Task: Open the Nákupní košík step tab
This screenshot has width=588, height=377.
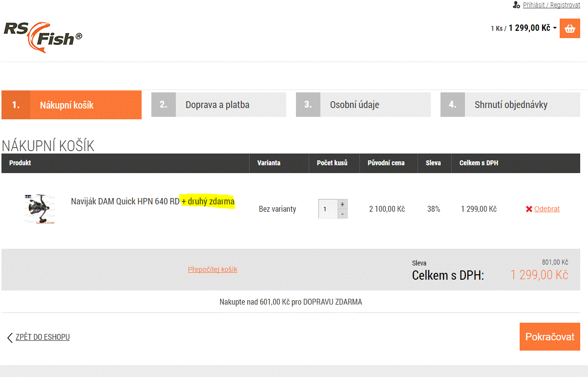Action: tap(71, 105)
